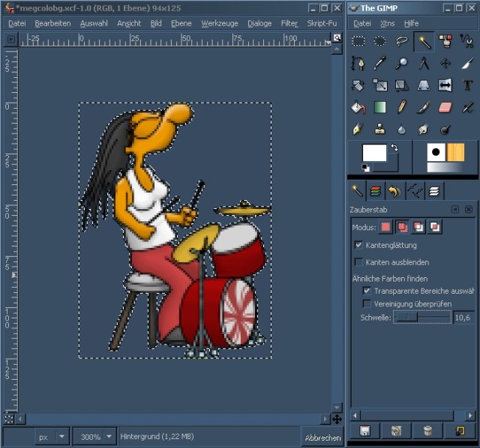Select the Ellipse Select tool

[x=380, y=41]
